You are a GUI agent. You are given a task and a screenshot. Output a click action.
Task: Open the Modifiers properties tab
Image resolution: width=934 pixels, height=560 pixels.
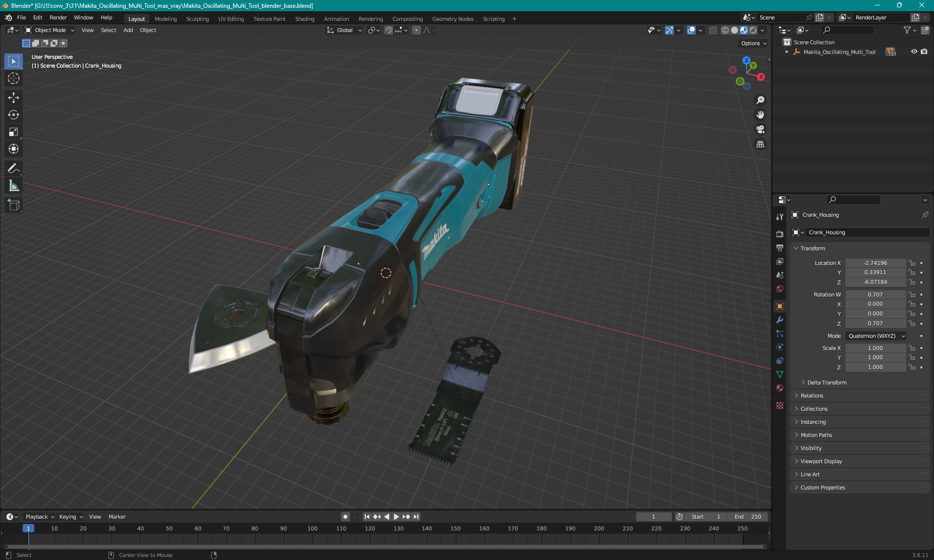(780, 320)
